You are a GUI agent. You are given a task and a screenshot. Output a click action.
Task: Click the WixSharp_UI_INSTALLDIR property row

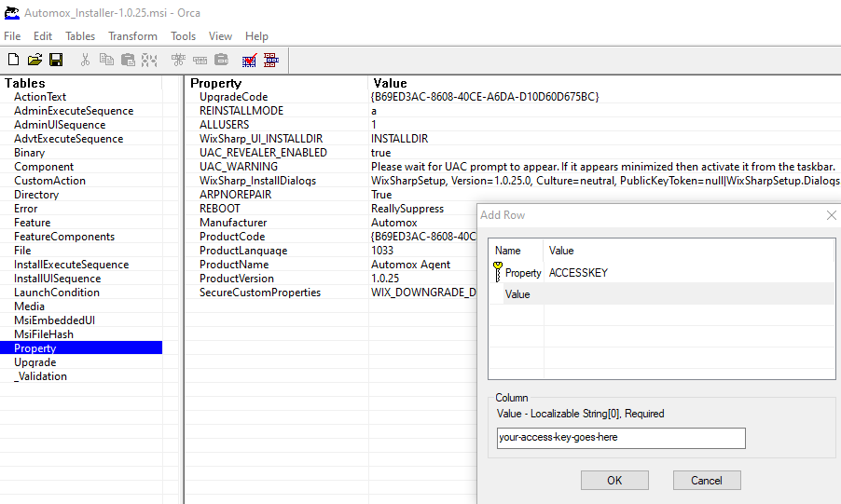[261, 138]
